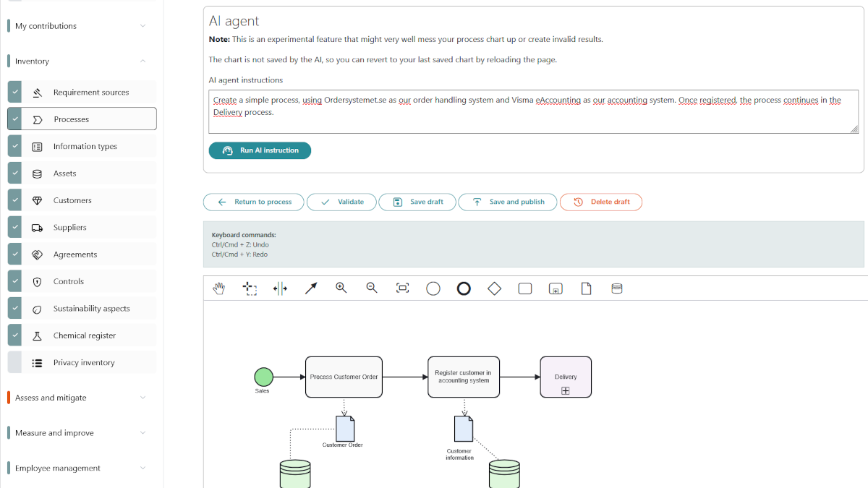Toggle the Requirement sources checkbox
Image resolution: width=868 pixels, height=488 pixels.
(13, 91)
